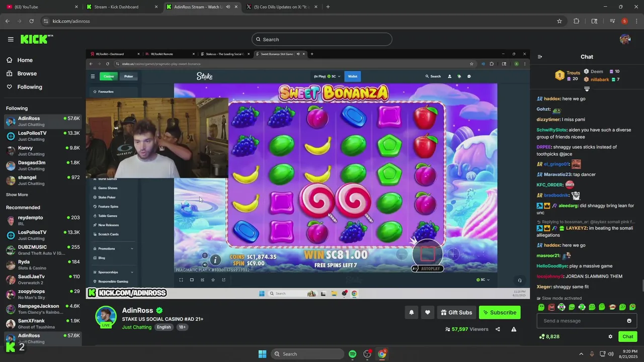The height and width of the screenshot is (362, 644).
Task: Switch to the Ceo Dills Updates on X tab
Action: pyautogui.click(x=282, y=7)
